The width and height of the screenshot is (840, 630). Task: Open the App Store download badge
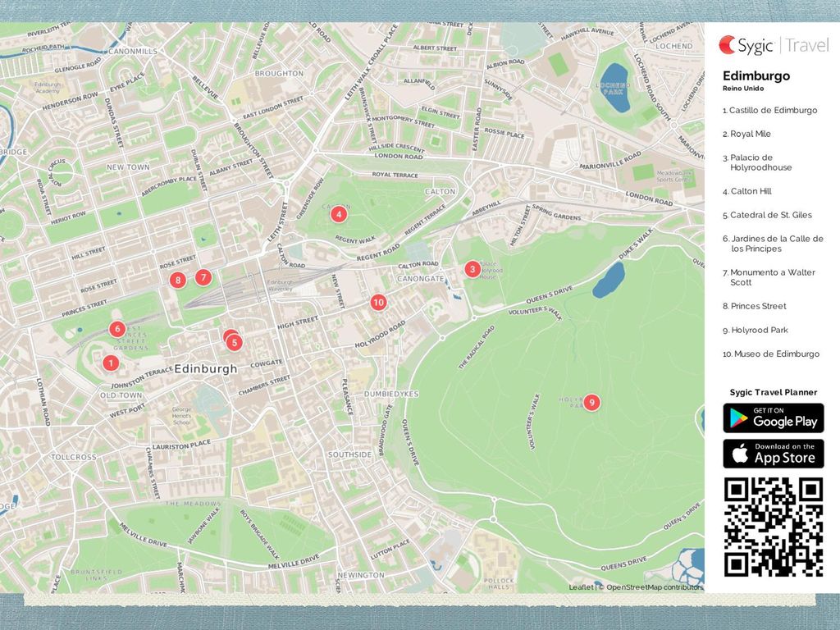[774, 454]
